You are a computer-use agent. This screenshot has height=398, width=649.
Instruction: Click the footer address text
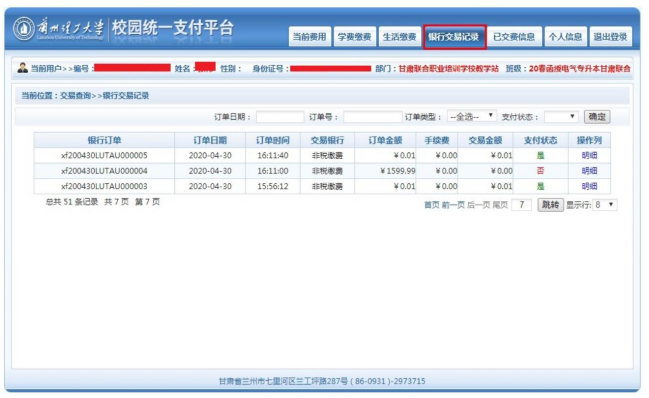[x=322, y=381]
